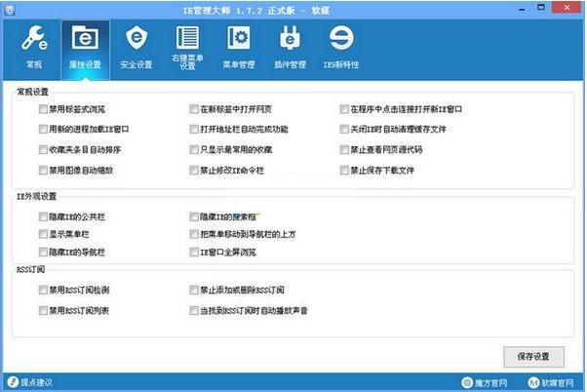Open the 右键菜单设置 list icon

coord(187,37)
